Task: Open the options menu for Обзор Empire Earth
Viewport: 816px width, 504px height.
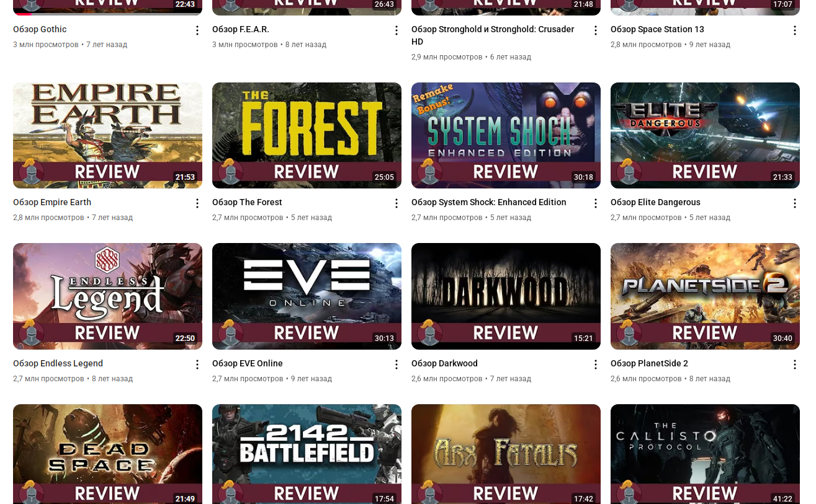Action: coord(197,203)
